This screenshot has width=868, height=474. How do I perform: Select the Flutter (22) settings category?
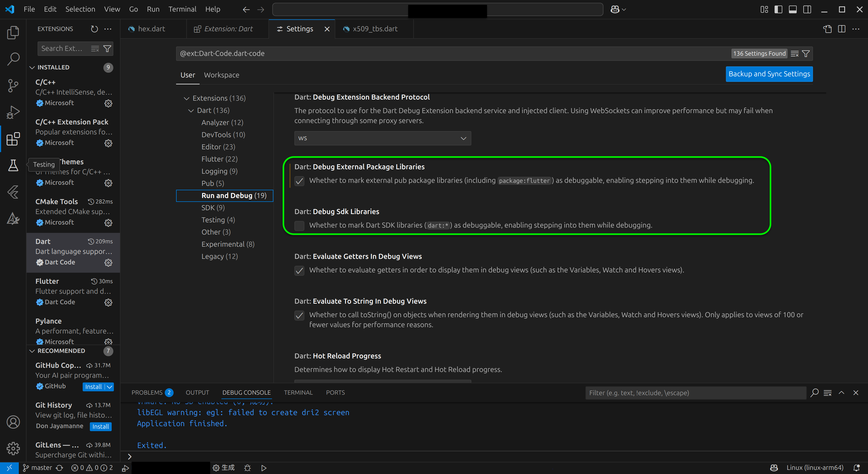click(x=219, y=159)
